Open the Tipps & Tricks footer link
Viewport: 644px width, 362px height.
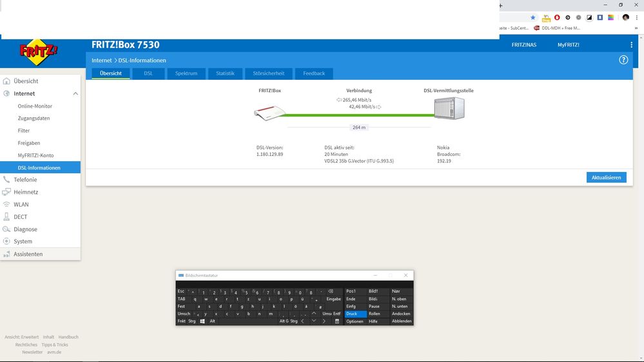pyautogui.click(x=55, y=345)
